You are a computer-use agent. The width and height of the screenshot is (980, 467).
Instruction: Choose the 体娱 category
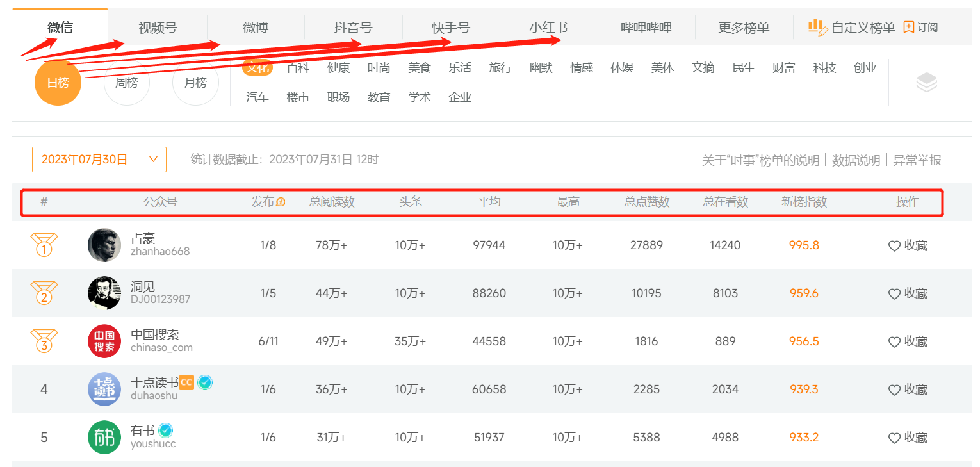click(622, 67)
